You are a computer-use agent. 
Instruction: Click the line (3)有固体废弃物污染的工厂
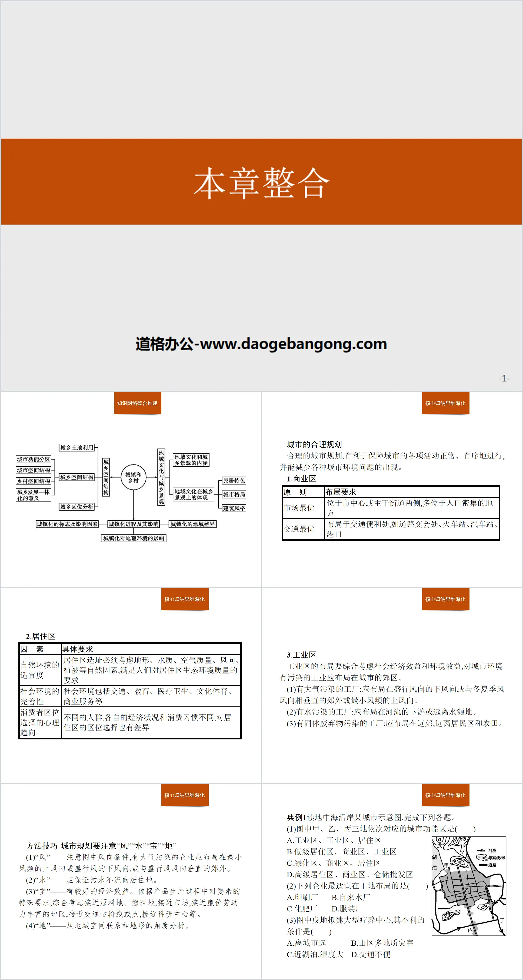tap(396, 723)
